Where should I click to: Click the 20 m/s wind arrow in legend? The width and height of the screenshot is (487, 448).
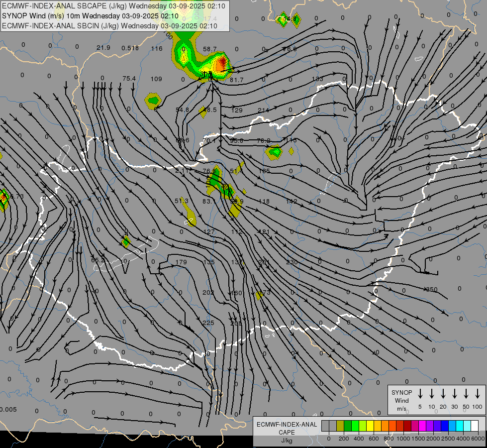point(443,394)
